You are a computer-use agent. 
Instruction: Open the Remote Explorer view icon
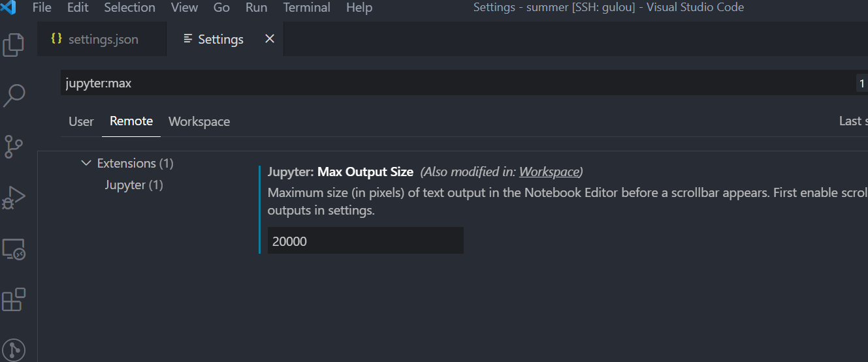(x=14, y=249)
